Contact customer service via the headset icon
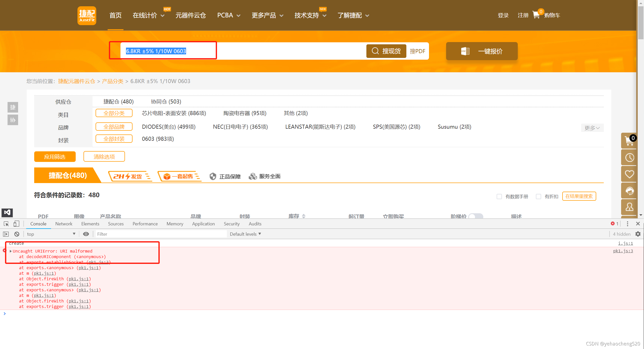 coord(629,190)
